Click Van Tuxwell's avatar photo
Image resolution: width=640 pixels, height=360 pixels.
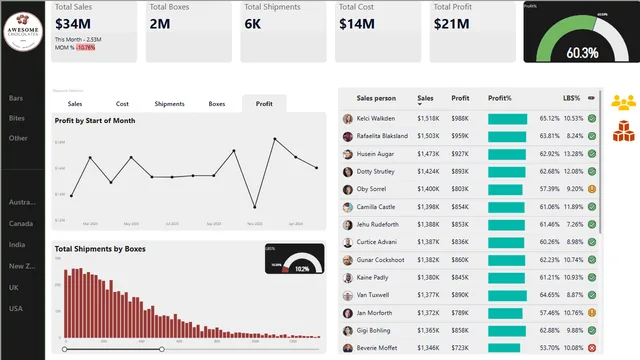click(348, 296)
